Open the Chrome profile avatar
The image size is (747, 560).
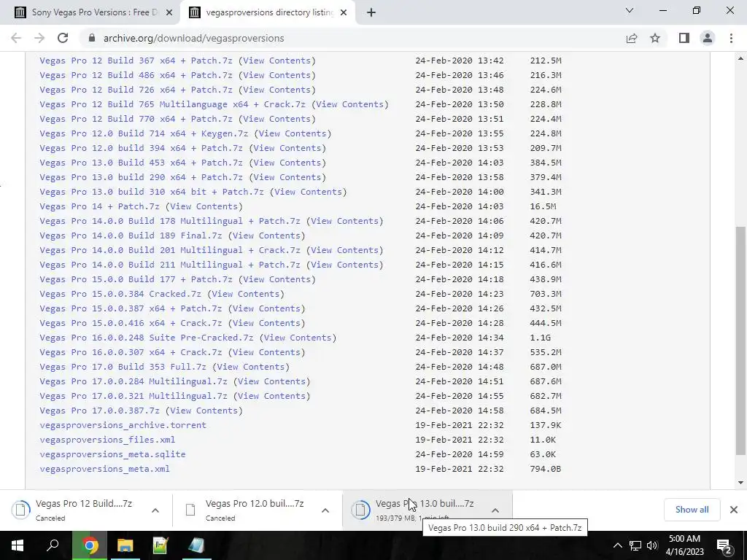708,38
